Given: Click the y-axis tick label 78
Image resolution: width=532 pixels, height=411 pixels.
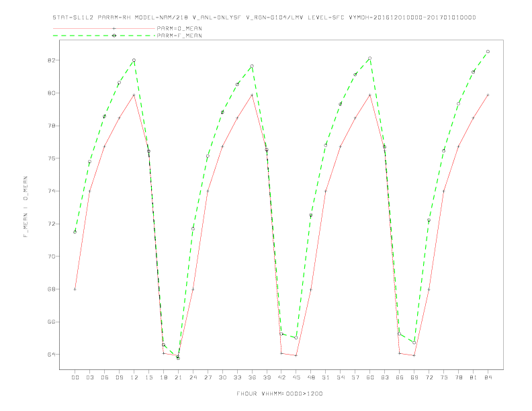Looking at the screenshot, I should [x=51, y=126].
